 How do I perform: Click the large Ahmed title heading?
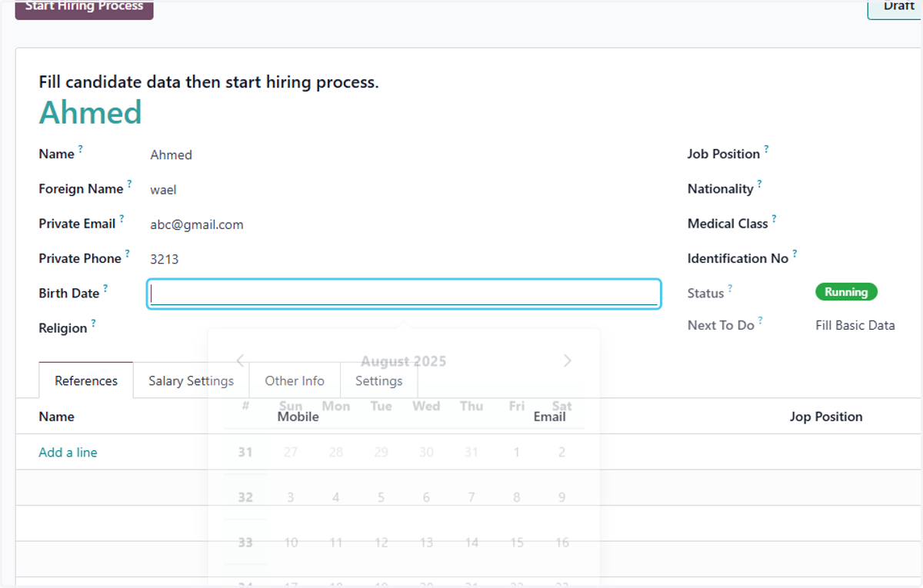91,112
